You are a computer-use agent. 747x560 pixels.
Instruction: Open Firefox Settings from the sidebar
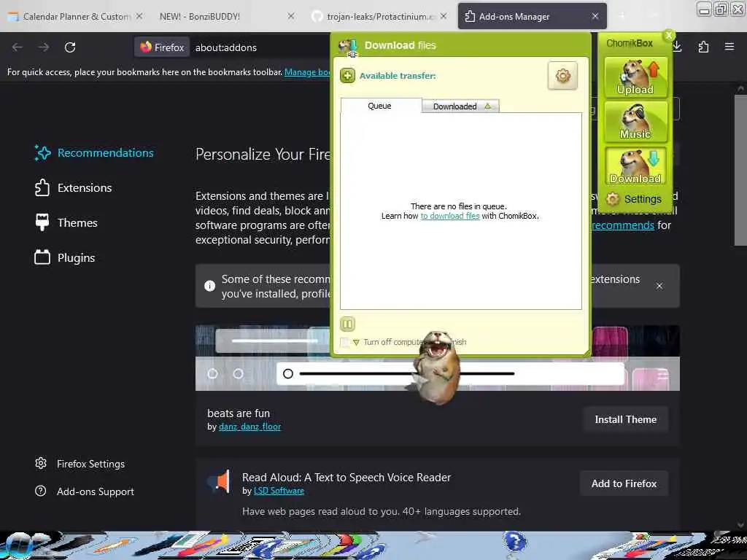(x=80, y=463)
